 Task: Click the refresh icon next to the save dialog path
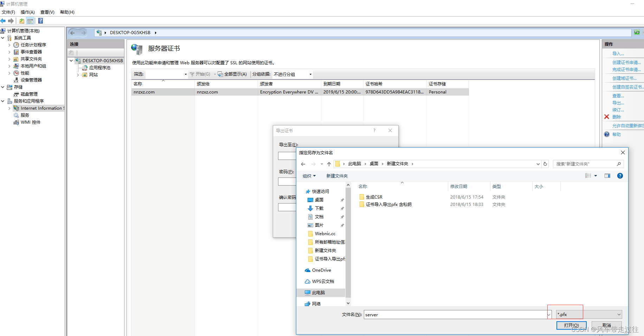(x=545, y=164)
